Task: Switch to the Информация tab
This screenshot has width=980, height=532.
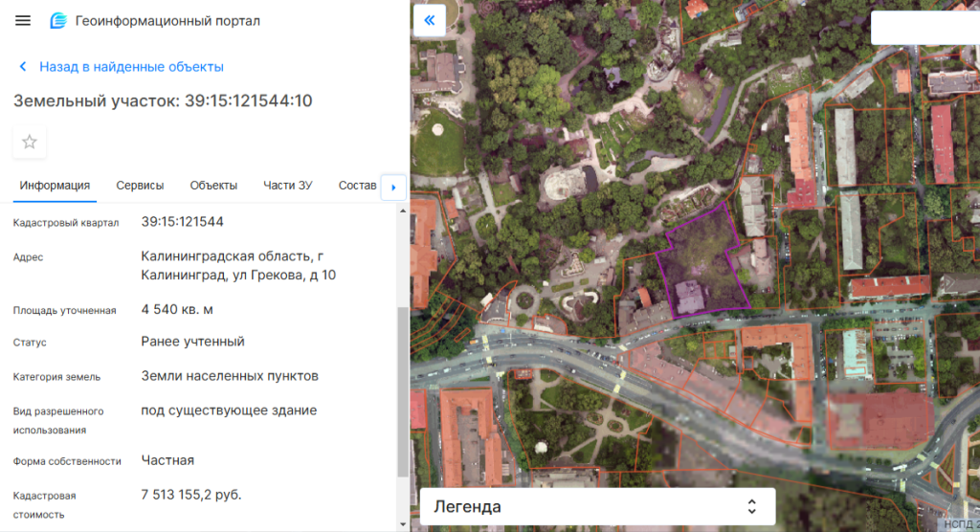Action: (55, 186)
